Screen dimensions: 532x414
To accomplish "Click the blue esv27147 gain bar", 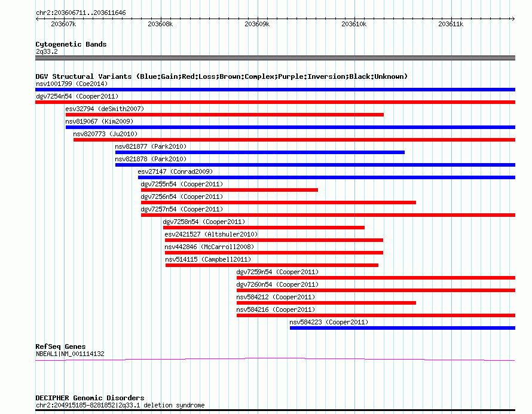I will [327, 177].
